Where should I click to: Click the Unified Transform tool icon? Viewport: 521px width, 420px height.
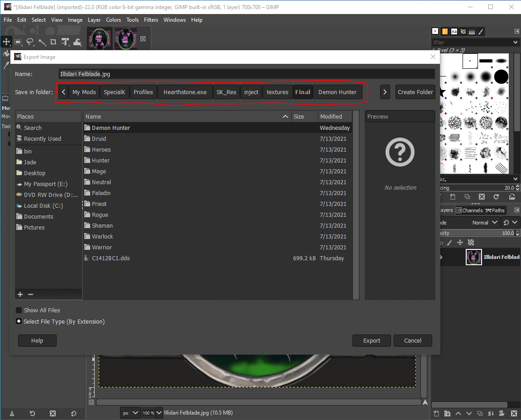coord(65,42)
